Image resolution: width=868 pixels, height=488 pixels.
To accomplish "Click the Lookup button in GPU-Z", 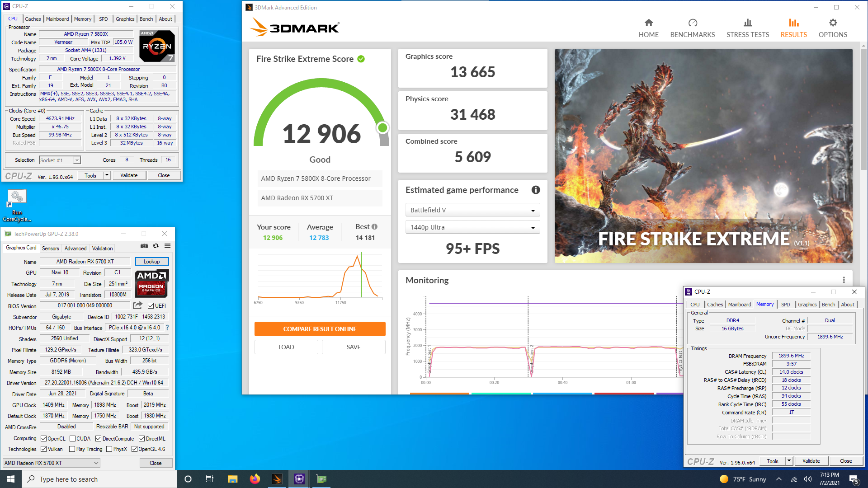I will 152,262.
